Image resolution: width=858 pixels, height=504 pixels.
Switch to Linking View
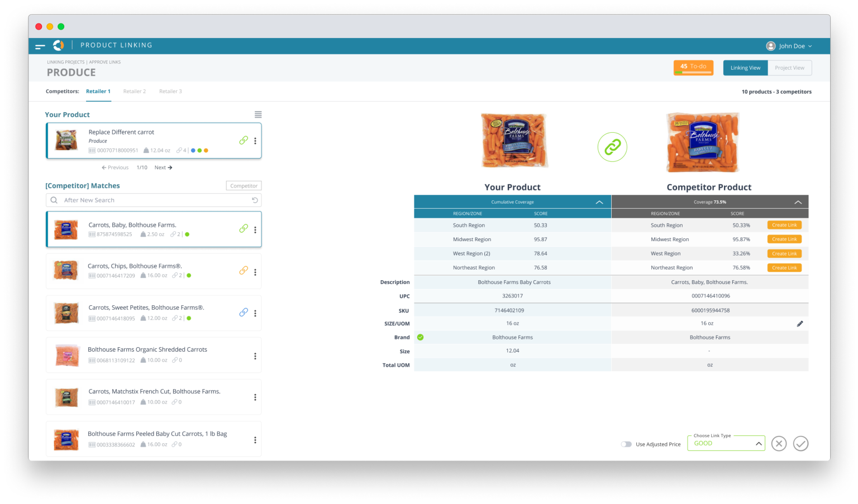click(x=745, y=68)
